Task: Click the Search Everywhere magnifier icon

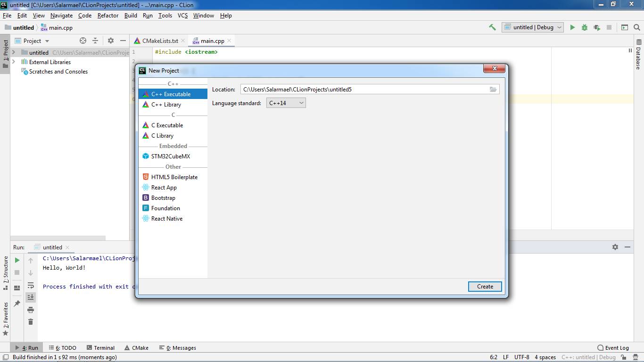Action: click(x=637, y=27)
